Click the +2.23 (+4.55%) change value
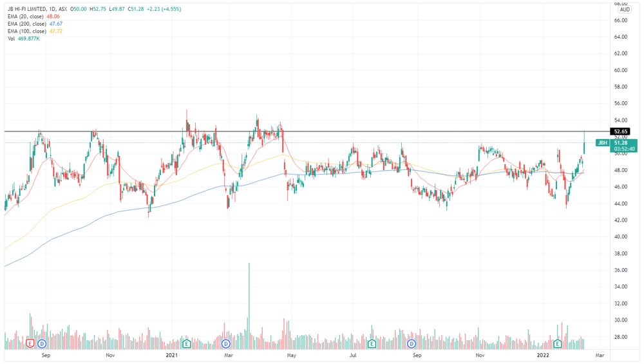The height and width of the screenshot is (364, 644). (x=164, y=9)
